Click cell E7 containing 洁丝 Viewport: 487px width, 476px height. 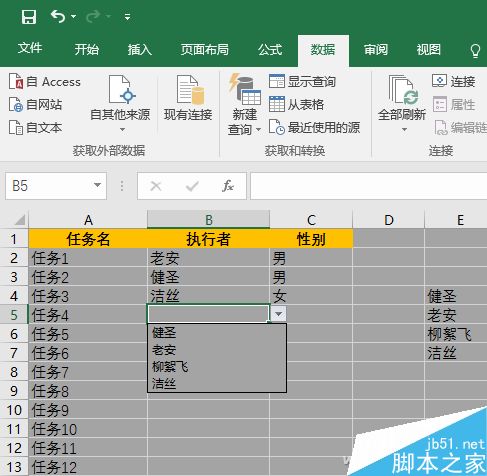(456, 353)
